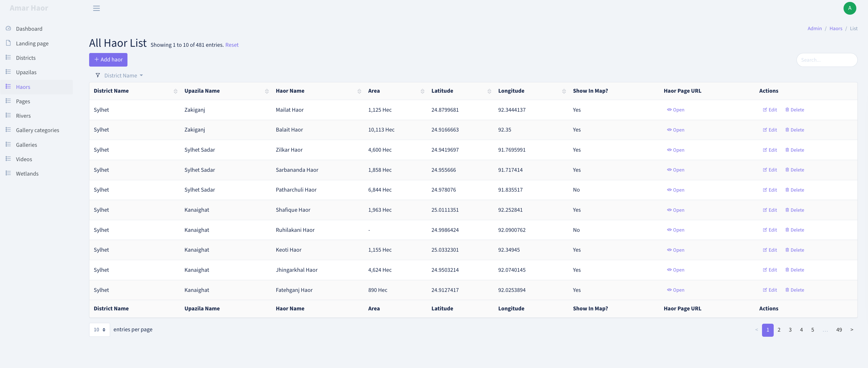
Task: Click the Patharchuli Haor name cell
Action: (x=296, y=190)
